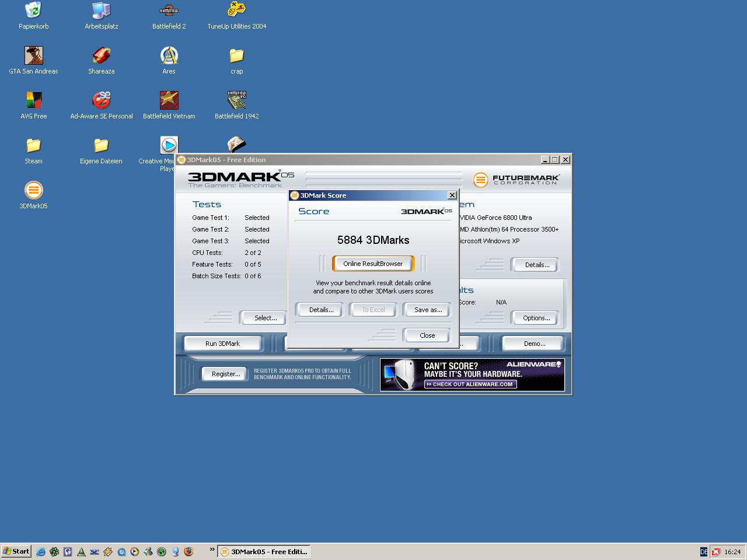The image size is (747, 560).
Task: Launch ICQ green flower quick launch icon
Action: (54, 551)
